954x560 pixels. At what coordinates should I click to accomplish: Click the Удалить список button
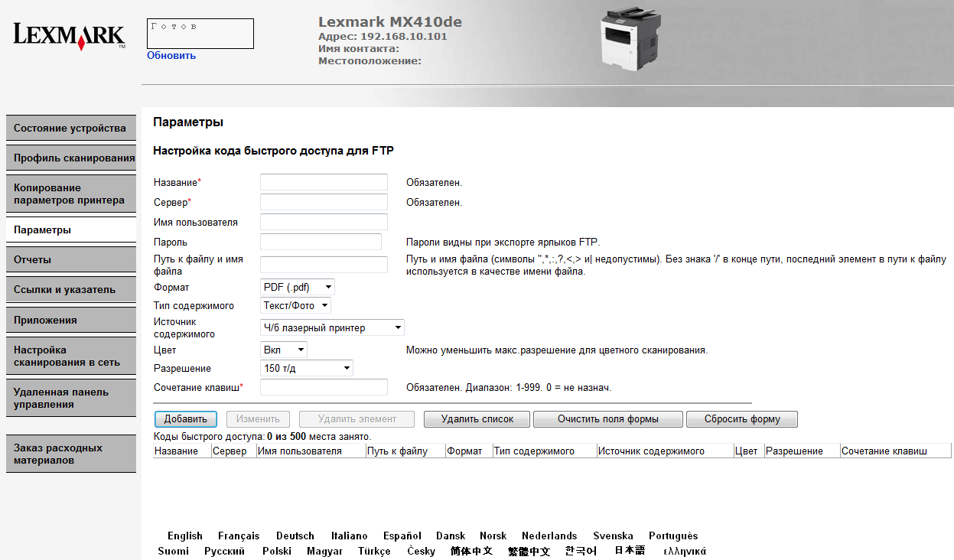coord(477,419)
